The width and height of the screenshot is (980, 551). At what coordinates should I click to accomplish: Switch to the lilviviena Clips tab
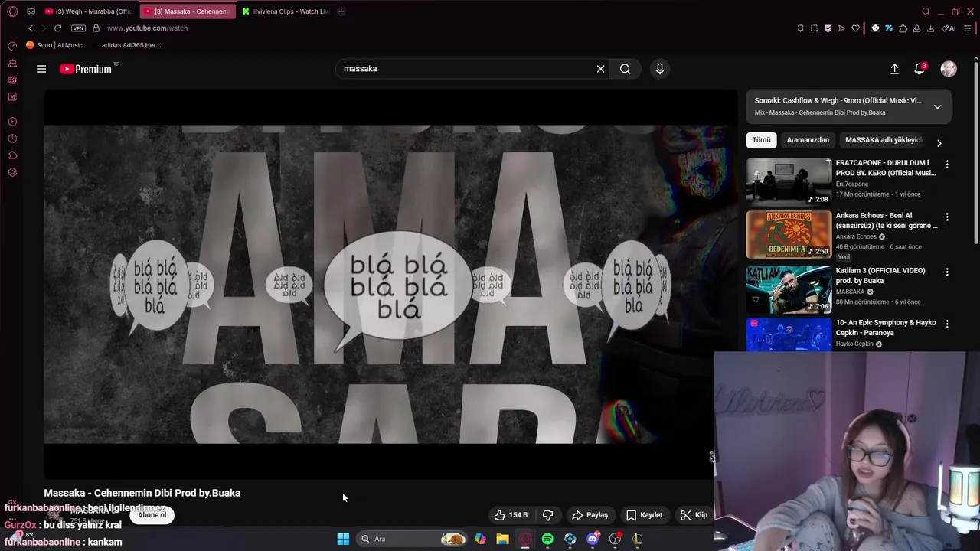(x=285, y=11)
